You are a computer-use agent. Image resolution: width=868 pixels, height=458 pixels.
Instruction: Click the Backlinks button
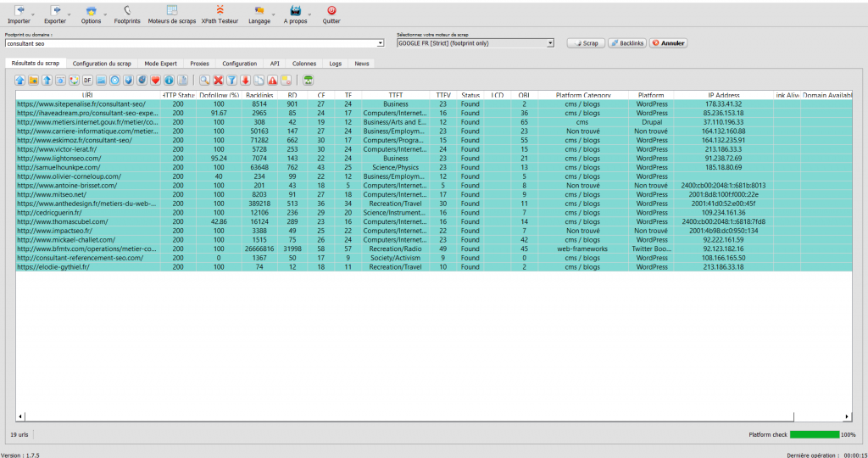tap(627, 43)
